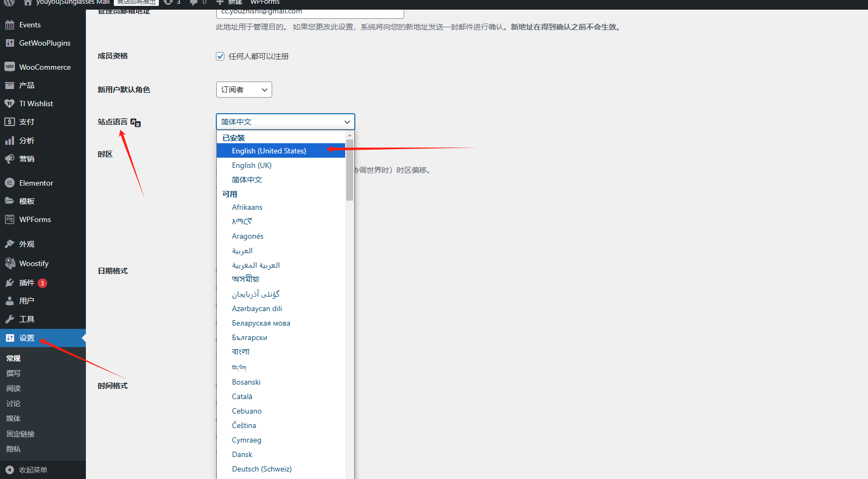Click the 模板 templates folder icon

[10, 201]
